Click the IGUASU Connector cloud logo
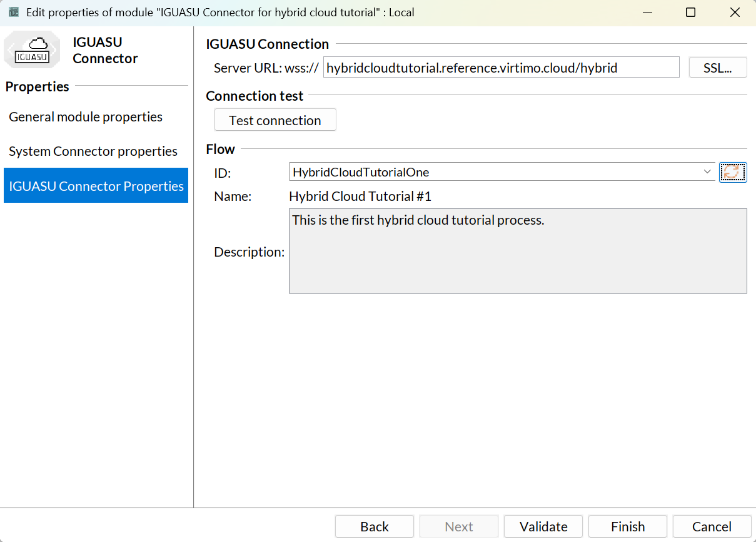Image resolution: width=756 pixels, height=542 pixels. tap(32, 49)
